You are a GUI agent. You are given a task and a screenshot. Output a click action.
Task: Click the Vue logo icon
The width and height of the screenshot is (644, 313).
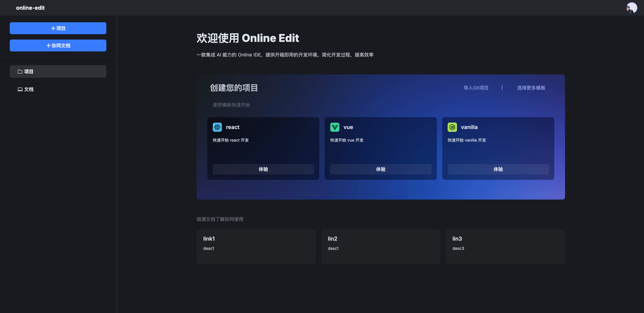(335, 127)
